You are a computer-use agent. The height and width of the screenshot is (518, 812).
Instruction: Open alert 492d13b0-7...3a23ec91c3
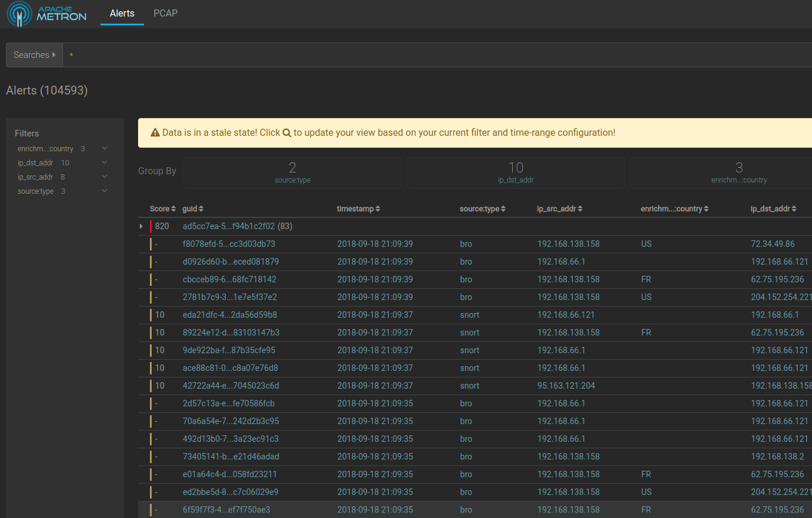[231, 439]
